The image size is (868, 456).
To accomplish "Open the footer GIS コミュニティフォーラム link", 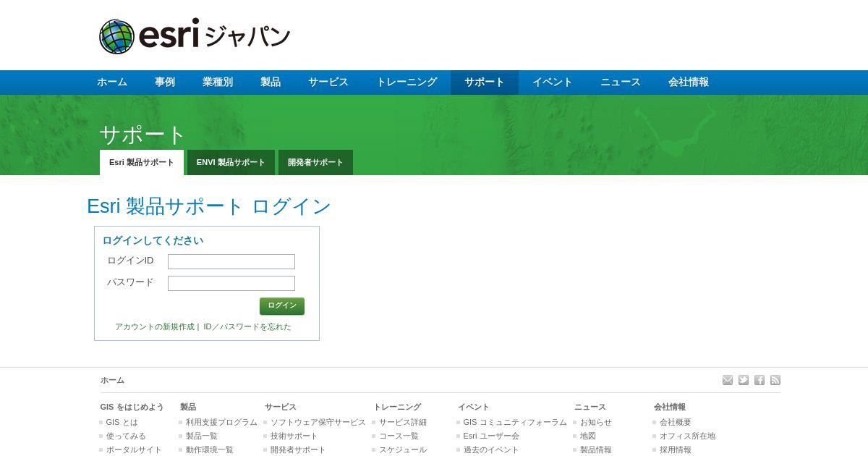I will tap(515, 422).
